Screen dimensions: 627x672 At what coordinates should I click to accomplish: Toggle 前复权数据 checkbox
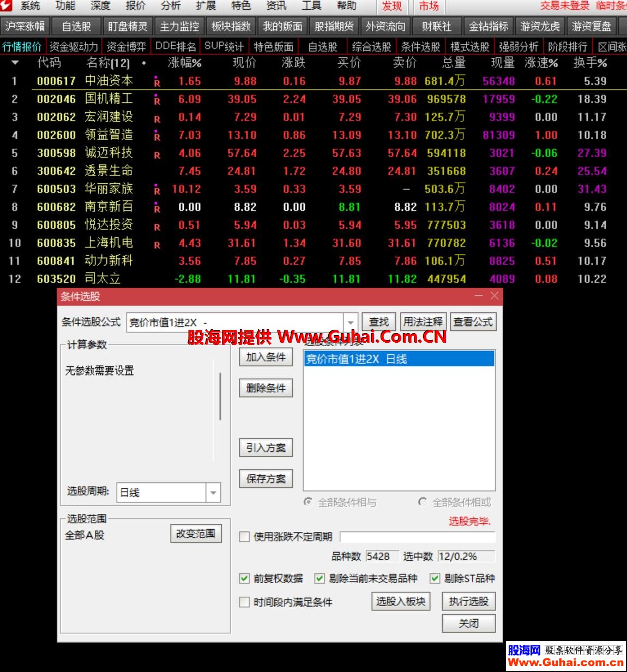244,579
